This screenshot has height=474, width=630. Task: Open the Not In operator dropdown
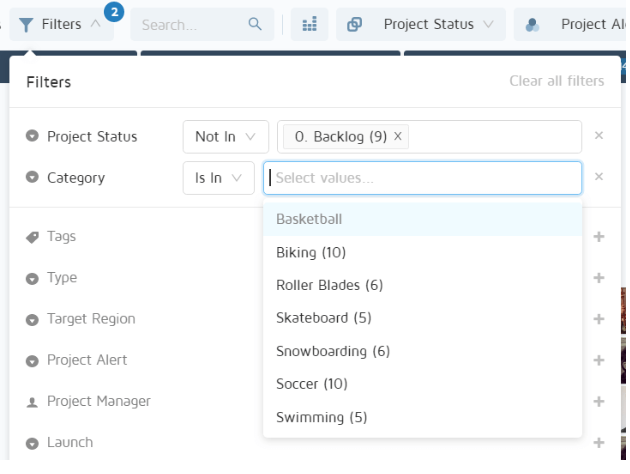(x=225, y=136)
